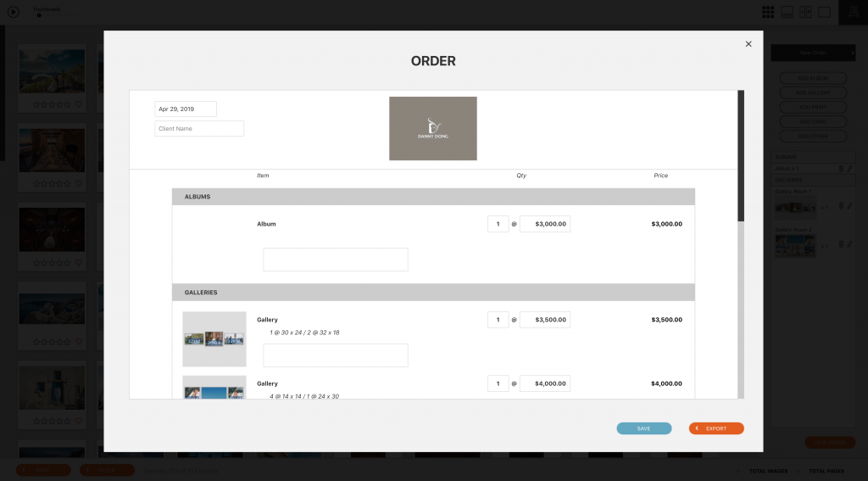Open the room view icon in background toolbar
The image size is (868, 481).
click(x=853, y=12)
